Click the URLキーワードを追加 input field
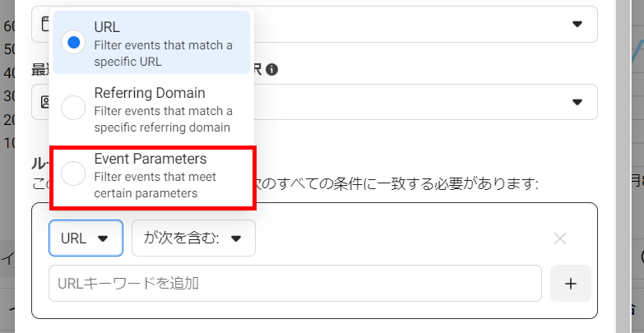 (294, 284)
